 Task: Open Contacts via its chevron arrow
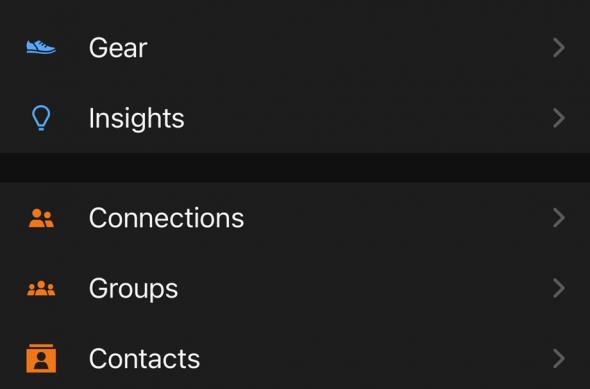click(x=559, y=359)
